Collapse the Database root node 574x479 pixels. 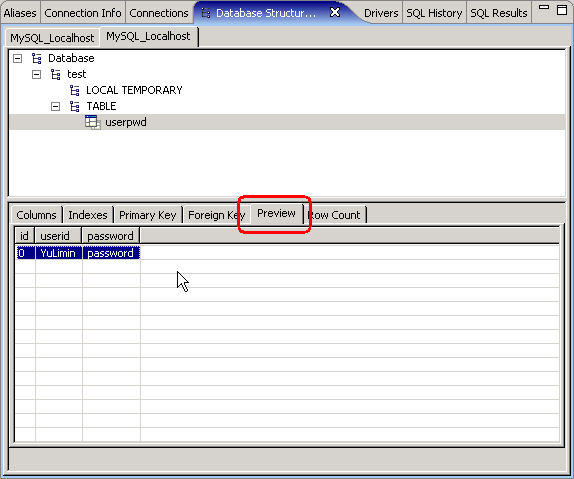point(17,59)
